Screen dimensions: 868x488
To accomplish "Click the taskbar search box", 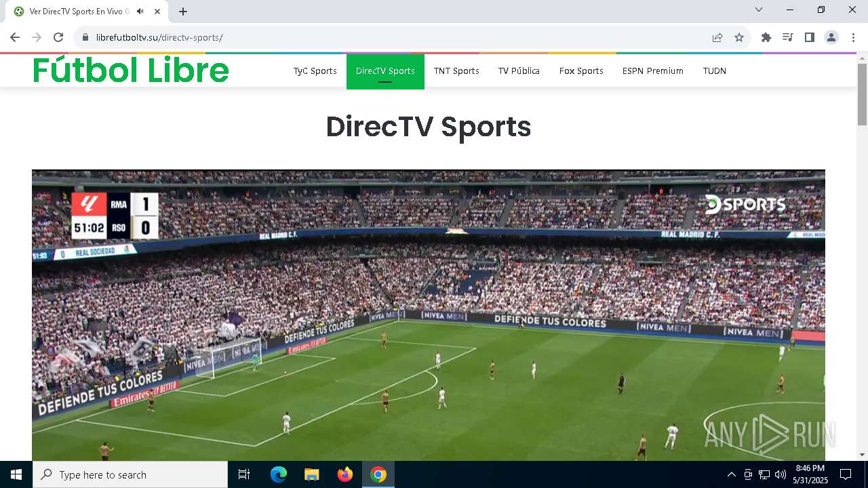I will tap(130, 474).
